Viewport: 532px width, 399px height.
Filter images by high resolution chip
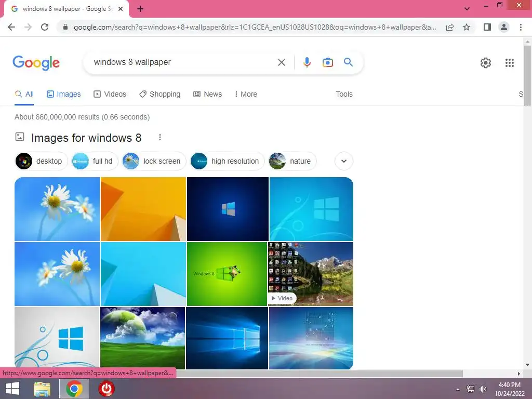pyautogui.click(x=227, y=161)
